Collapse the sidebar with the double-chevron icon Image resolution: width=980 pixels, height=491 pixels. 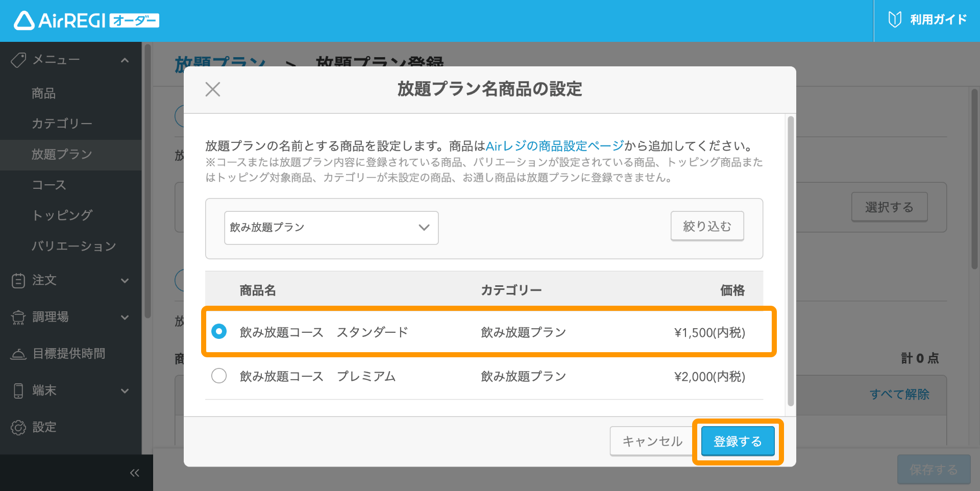(134, 473)
